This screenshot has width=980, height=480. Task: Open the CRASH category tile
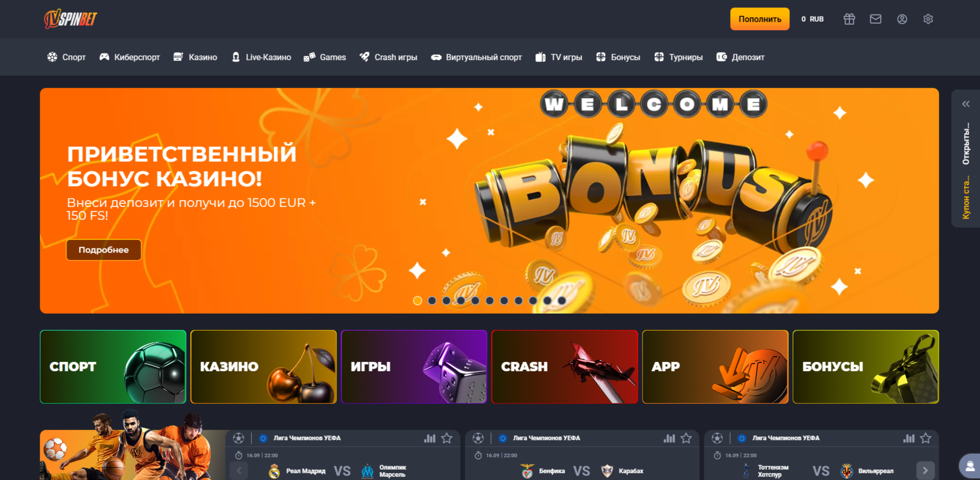pyautogui.click(x=565, y=367)
